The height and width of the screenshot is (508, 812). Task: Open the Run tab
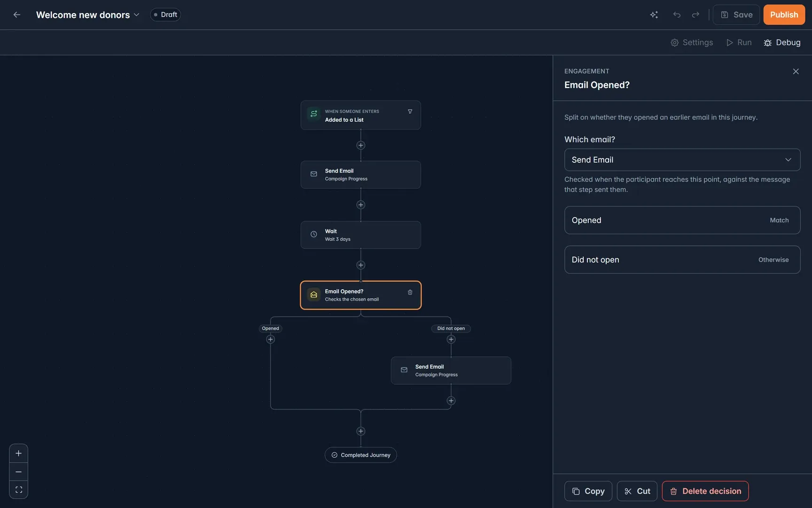[x=739, y=42]
